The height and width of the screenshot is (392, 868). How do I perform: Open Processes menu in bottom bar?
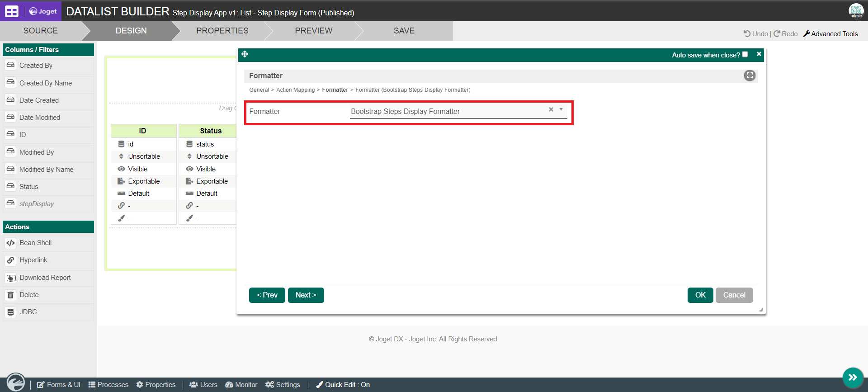pyautogui.click(x=108, y=385)
